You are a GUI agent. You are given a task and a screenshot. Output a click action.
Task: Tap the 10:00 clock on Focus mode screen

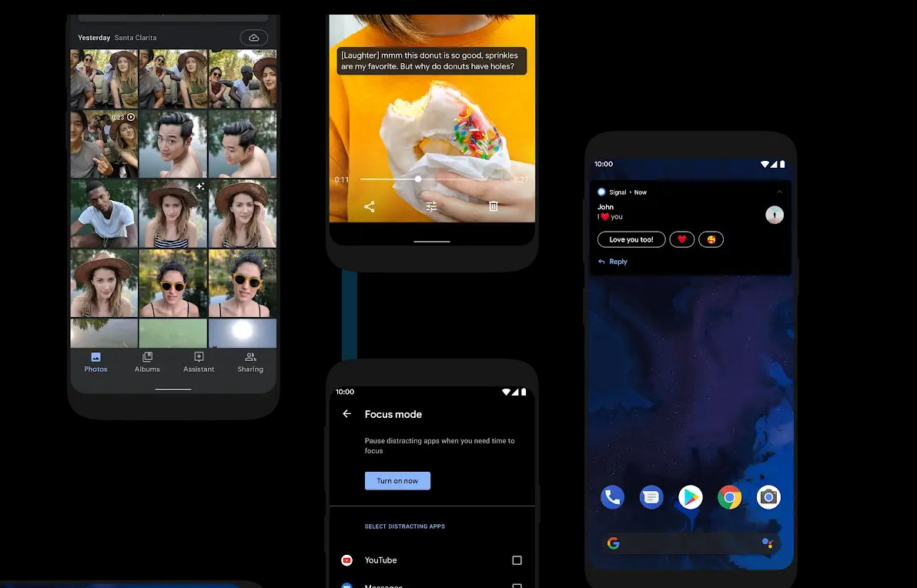point(345,392)
